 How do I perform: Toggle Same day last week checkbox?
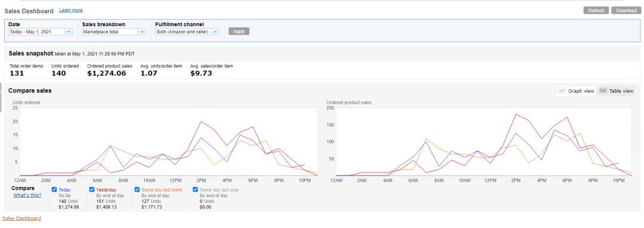[x=137, y=189]
